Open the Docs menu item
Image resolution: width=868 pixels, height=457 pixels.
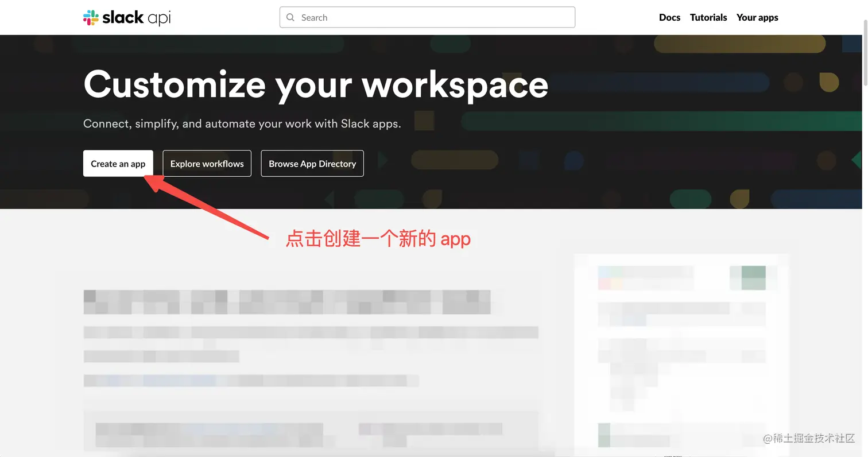tap(669, 17)
